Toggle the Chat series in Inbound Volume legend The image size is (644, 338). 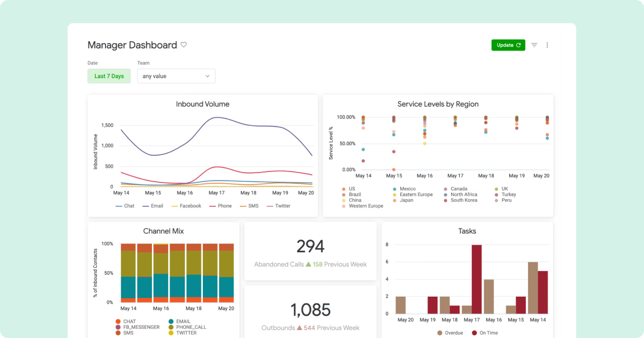tap(125, 206)
